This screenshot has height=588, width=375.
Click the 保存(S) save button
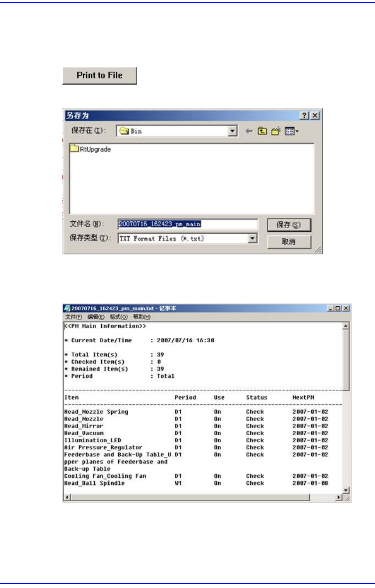point(289,225)
